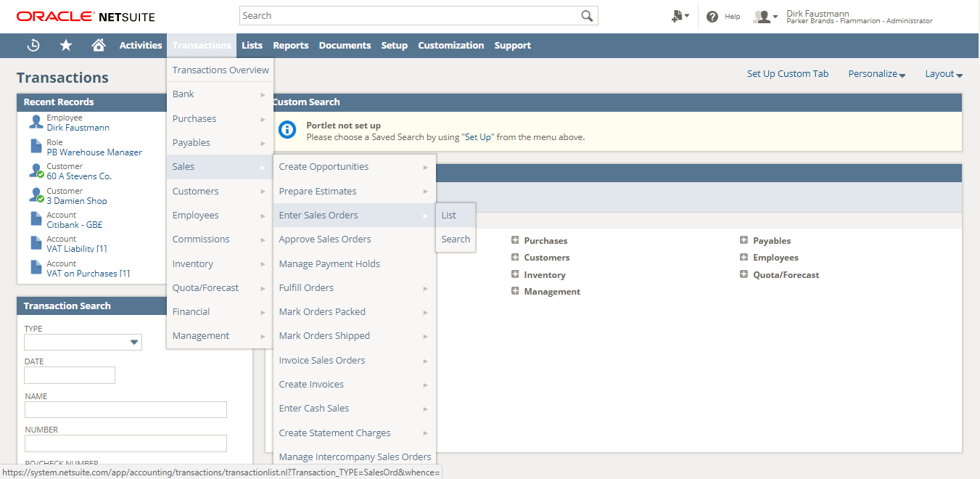Choose Invoice Sales Orders
Viewport: 980px width, 479px height.
(355, 361)
